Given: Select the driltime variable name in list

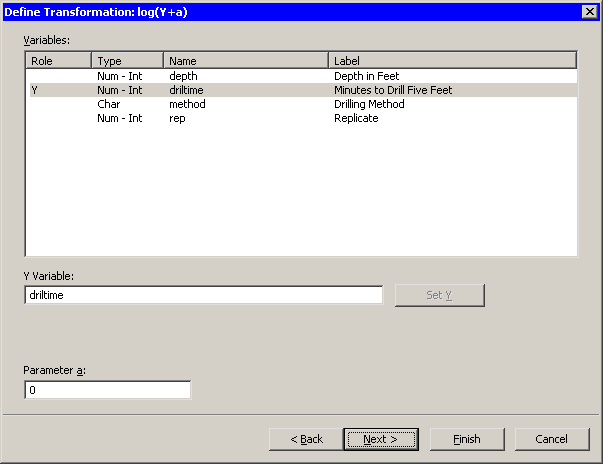Looking at the screenshot, I should pyautogui.click(x=187, y=90).
